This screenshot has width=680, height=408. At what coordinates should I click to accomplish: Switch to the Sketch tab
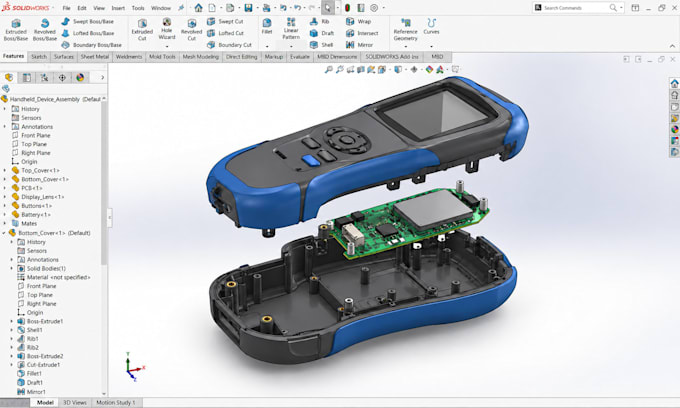pyautogui.click(x=39, y=57)
